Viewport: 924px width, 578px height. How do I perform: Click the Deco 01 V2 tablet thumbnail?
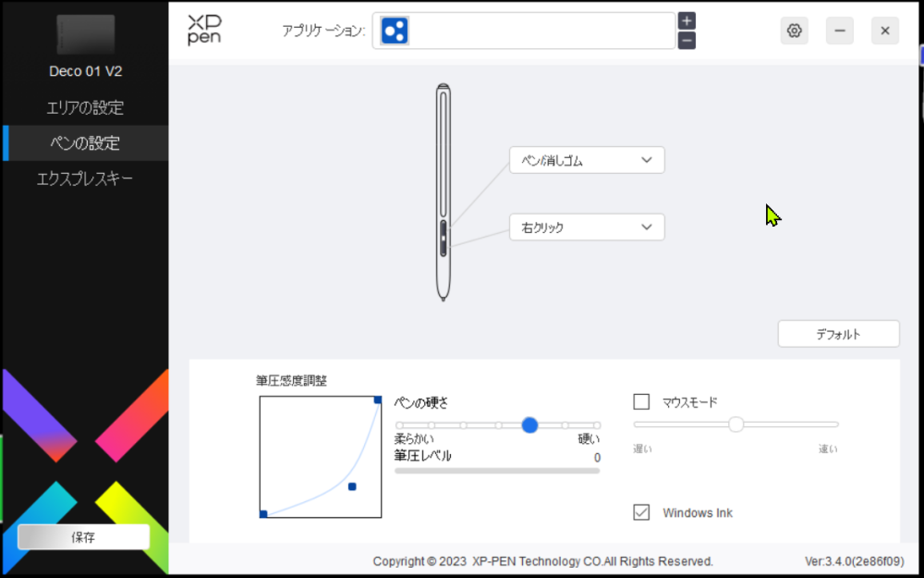coord(85,34)
